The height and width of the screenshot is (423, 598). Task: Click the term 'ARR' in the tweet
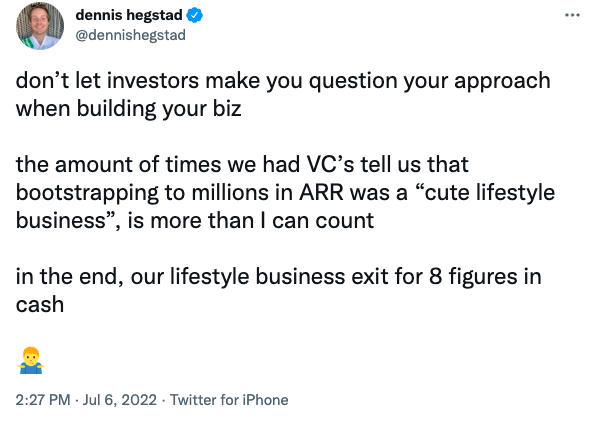coord(321,192)
